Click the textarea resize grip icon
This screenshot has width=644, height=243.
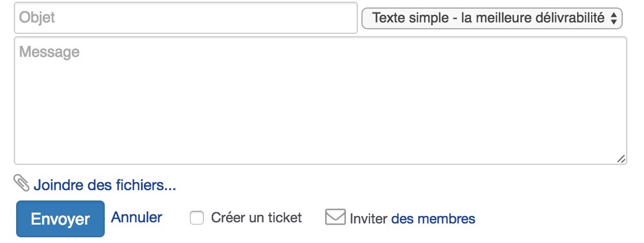click(x=621, y=159)
